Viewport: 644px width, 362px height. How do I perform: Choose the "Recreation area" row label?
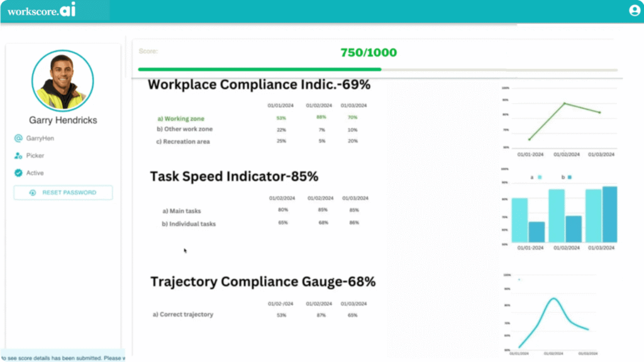coord(183,141)
